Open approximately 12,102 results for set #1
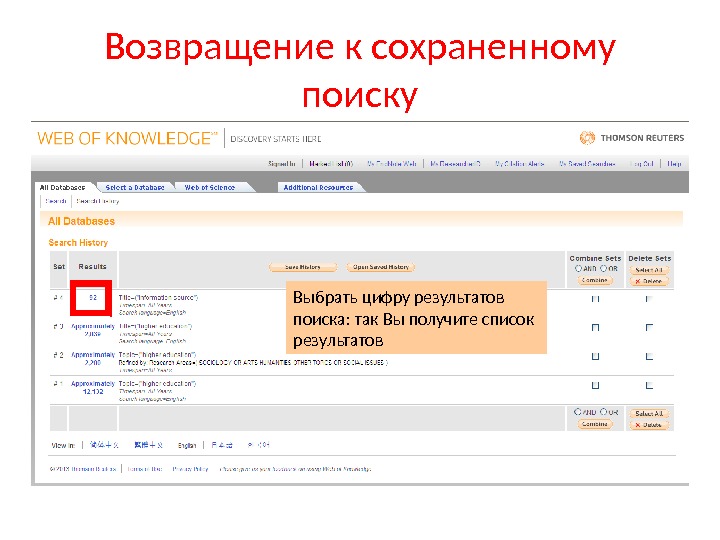This screenshot has width=720, height=540. (x=93, y=388)
